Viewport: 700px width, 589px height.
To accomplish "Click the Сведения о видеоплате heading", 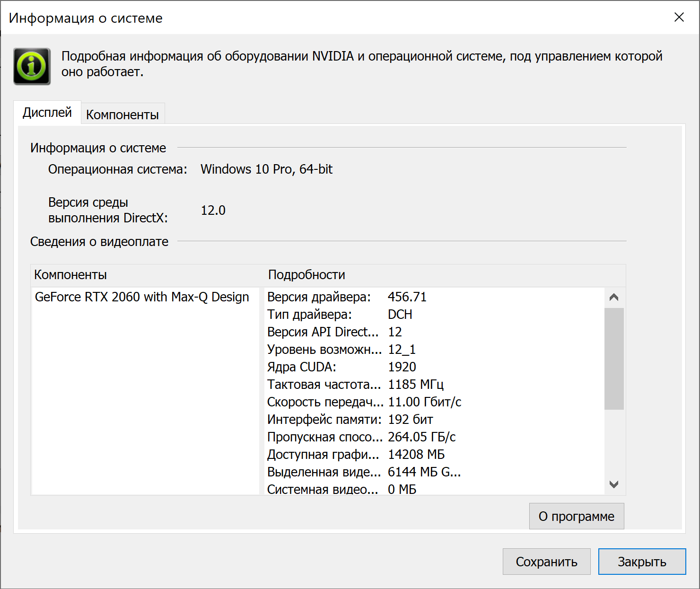I will (99, 242).
